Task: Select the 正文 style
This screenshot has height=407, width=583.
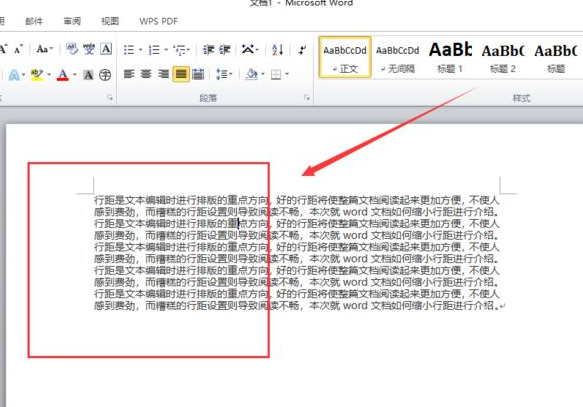Action: [345, 57]
